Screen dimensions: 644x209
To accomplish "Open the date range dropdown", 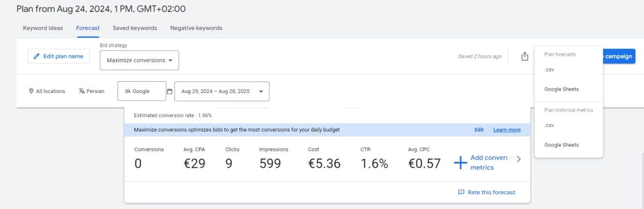I will coord(222,91).
